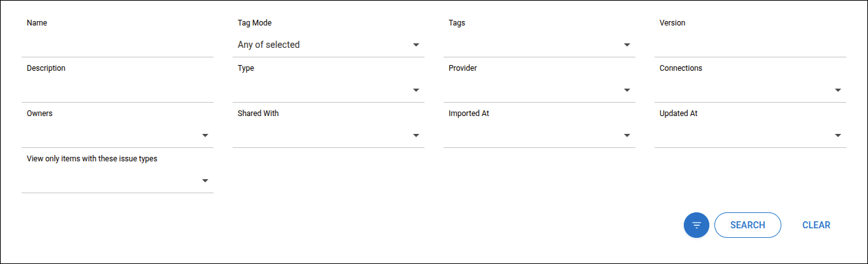Click the Provider field input area

(532, 91)
